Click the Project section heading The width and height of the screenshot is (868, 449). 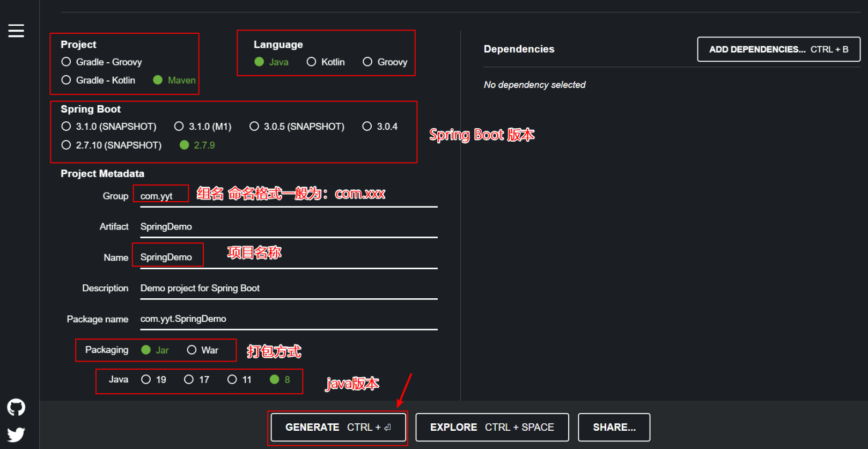tap(78, 45)
